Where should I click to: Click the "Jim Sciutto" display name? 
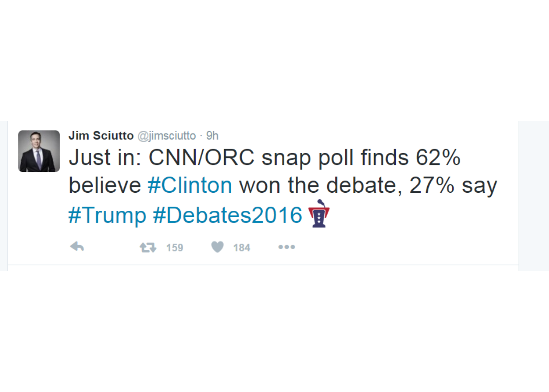coord(101,136)
